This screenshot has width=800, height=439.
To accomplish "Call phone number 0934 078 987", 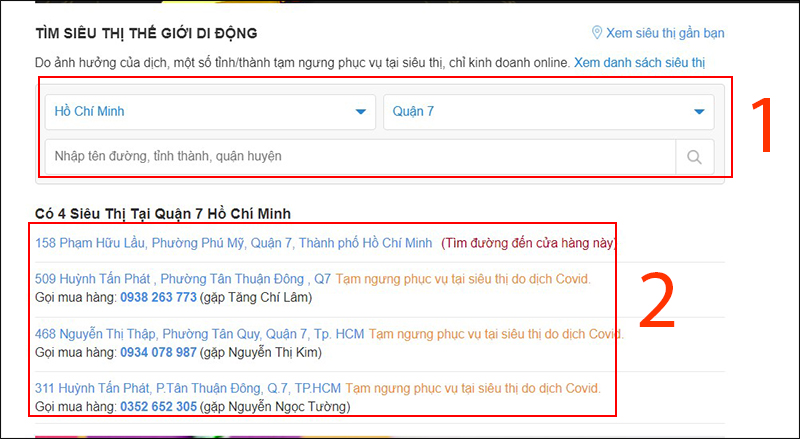I will coord(158,352).
